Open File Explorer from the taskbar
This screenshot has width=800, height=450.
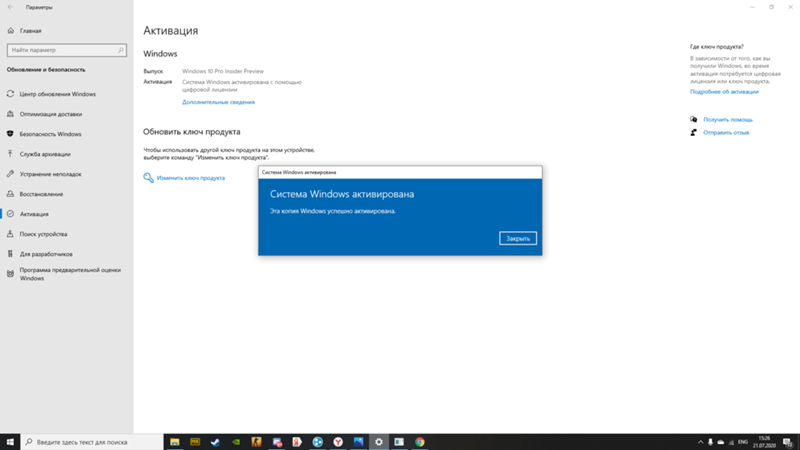coord(174,442)
